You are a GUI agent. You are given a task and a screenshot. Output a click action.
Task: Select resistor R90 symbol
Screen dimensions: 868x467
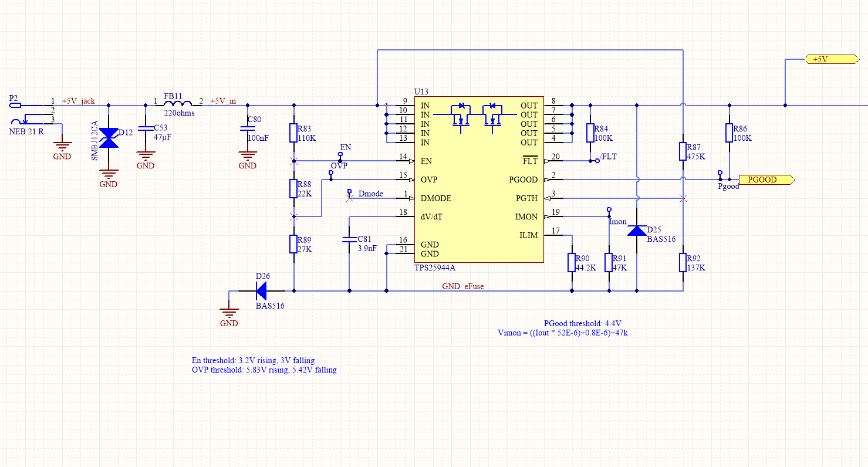click(572, 262)
